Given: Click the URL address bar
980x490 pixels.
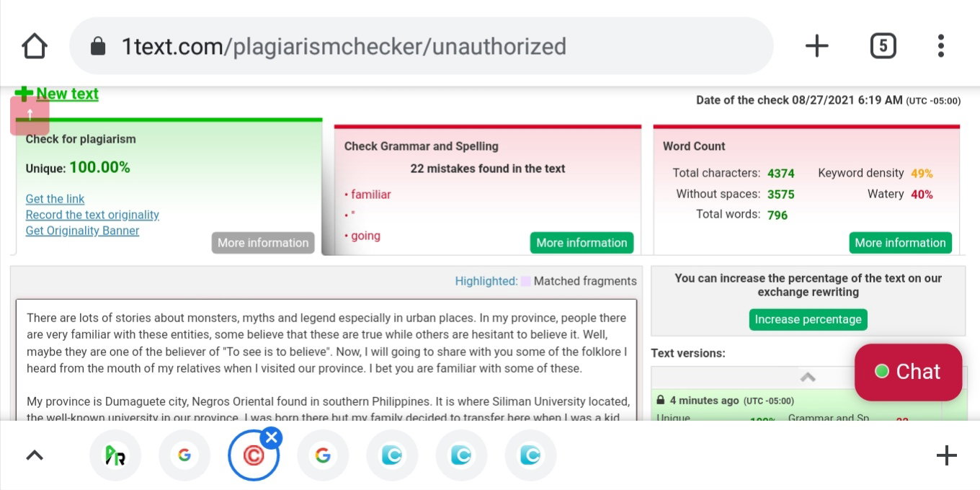Looking at the screenshot, I should (x=422, y=46).
